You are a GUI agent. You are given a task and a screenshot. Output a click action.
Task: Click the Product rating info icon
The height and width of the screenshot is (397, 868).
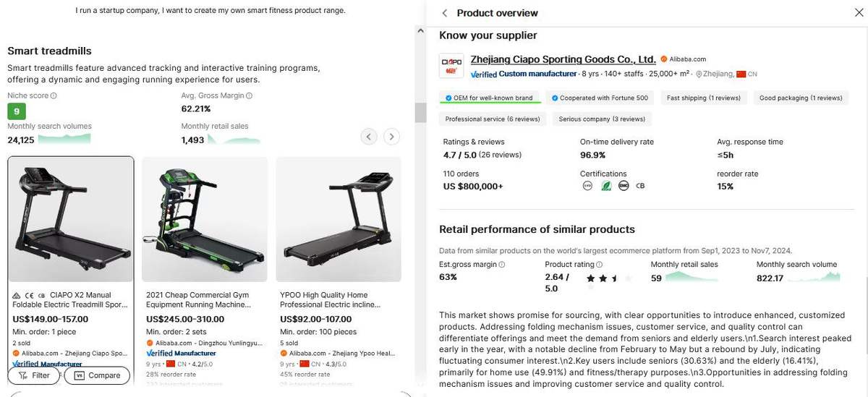[599, 265]
